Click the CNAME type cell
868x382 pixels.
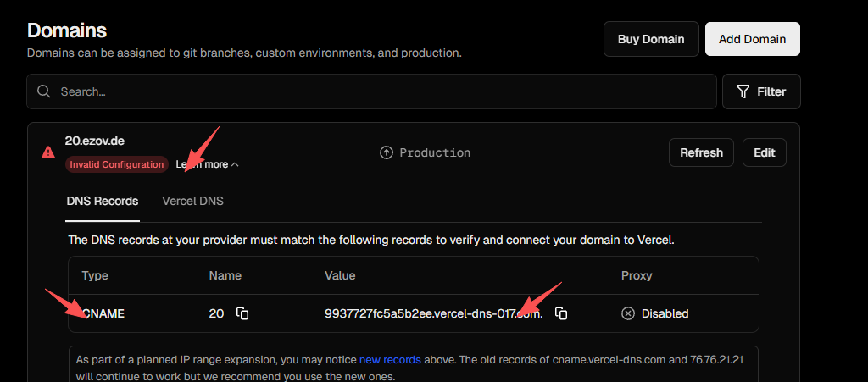[103, 313]
